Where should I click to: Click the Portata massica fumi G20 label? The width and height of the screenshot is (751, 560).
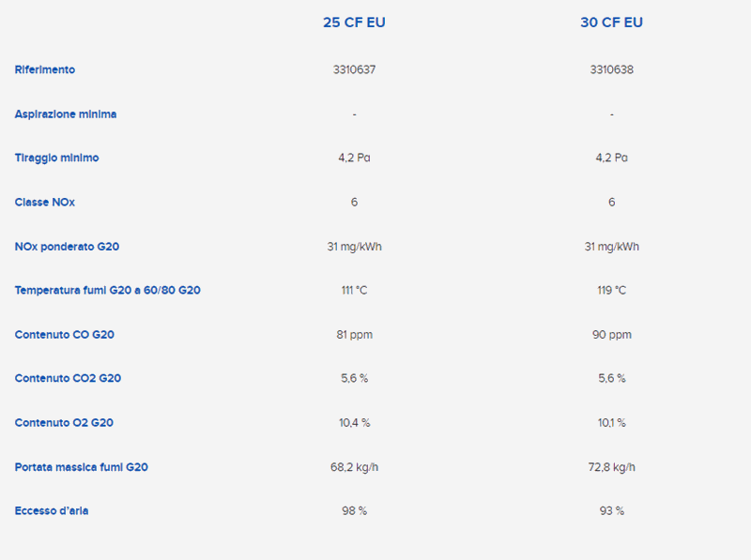point(81,467)
